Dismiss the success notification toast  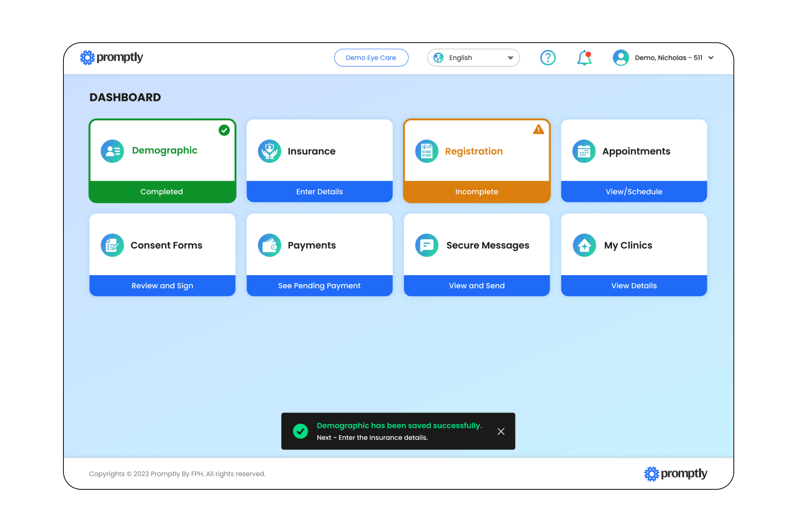501,432
